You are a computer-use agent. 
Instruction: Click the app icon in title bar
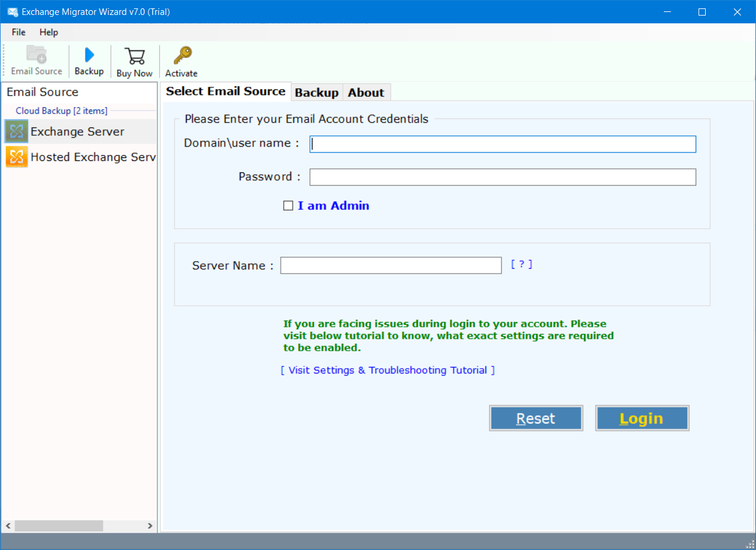[12, 12]
